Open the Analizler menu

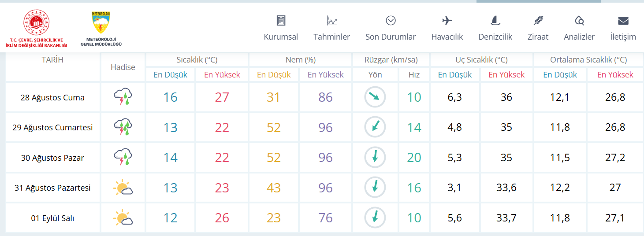pos(579,37)
